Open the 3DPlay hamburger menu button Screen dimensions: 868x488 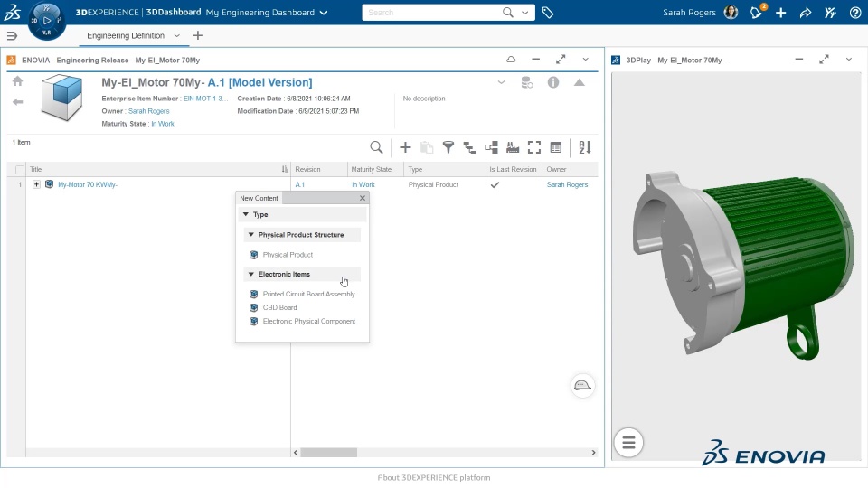[628, 443]
